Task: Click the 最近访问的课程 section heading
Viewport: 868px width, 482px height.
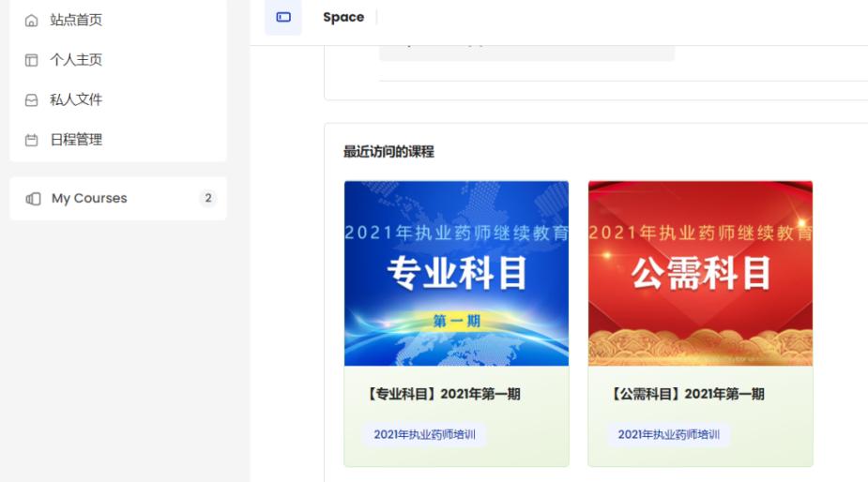Action: tap(388, 152)
